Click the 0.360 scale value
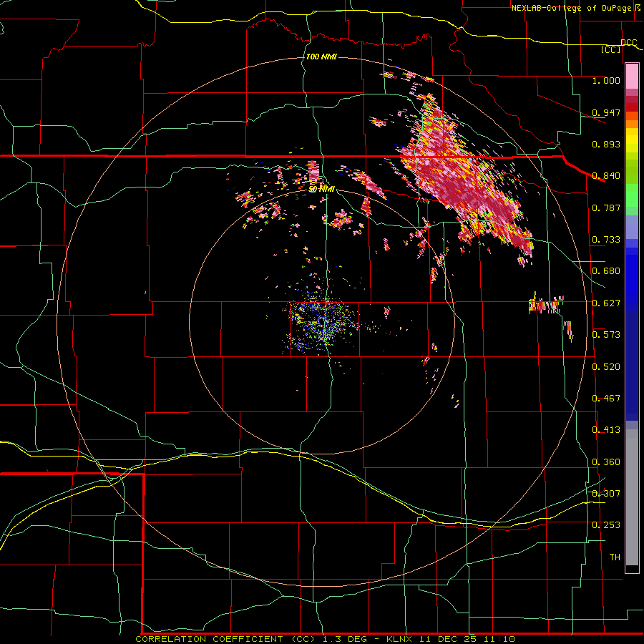 (606, 462)
